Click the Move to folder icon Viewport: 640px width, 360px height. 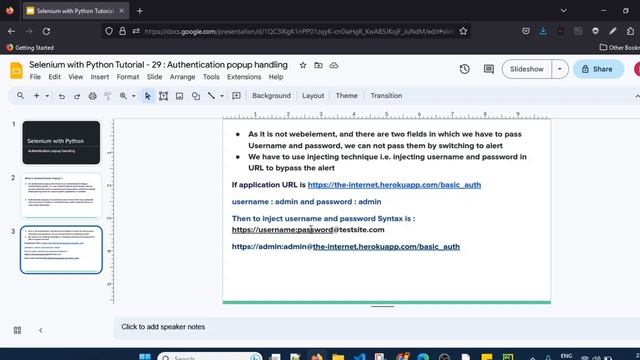coord(318,65)
